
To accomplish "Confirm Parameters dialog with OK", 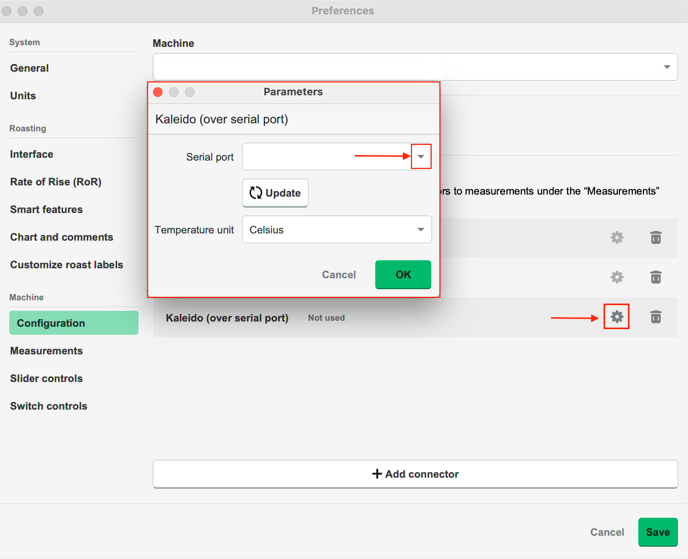I will pyautogui.click(x=403, y=274).
